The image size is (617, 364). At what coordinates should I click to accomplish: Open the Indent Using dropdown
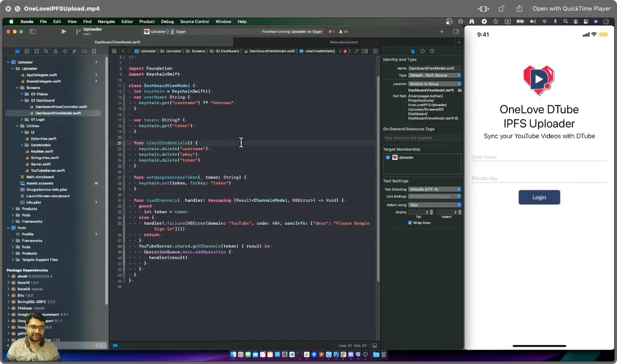pyautogui.click(x=434, y=205)
